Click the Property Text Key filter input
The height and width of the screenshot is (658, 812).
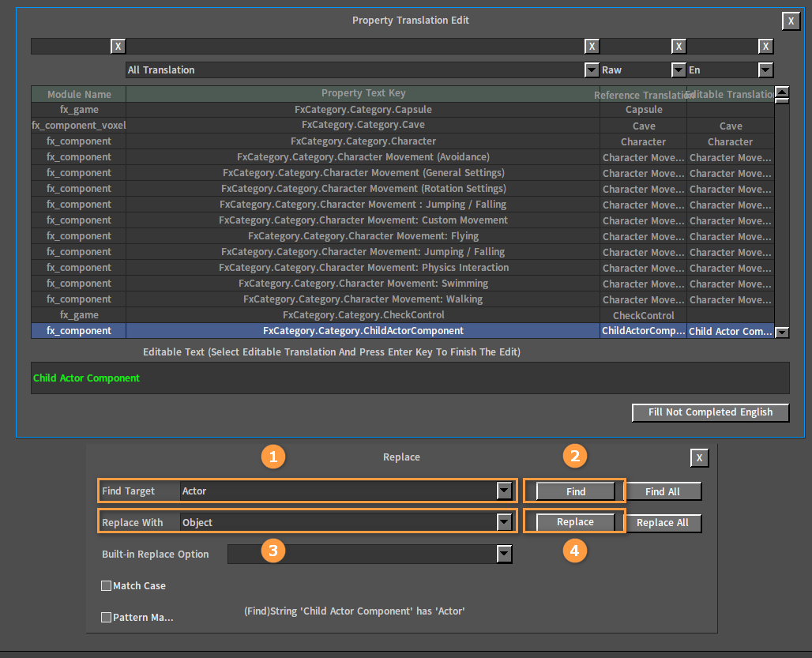(x=355, y=46)
